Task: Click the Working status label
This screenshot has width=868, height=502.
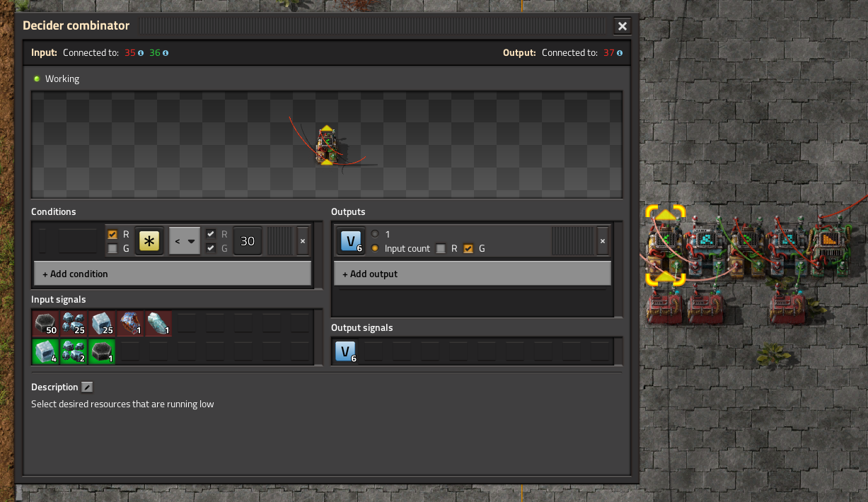Action: click(x=62, y=79)
